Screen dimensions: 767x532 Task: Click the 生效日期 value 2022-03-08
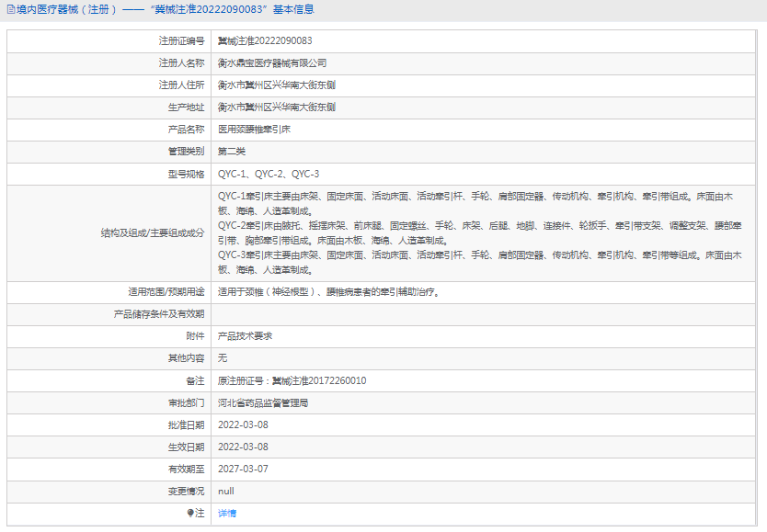pos(243,447)
